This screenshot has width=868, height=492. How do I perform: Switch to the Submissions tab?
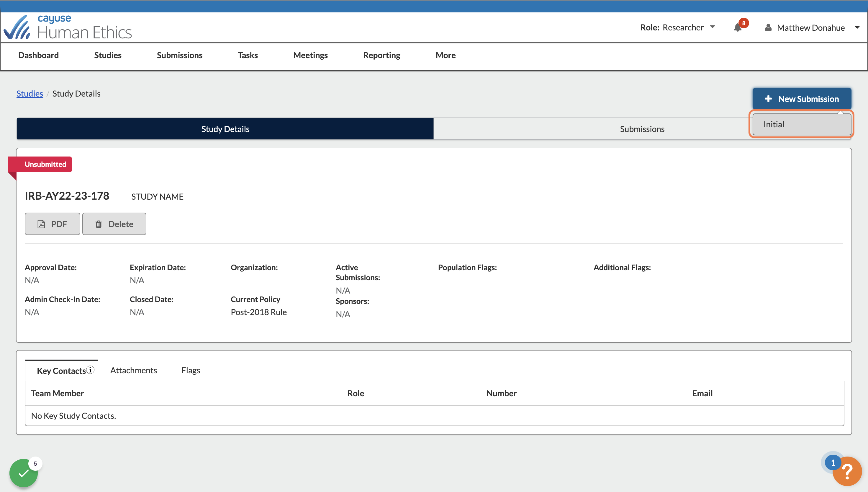(642, 129)
